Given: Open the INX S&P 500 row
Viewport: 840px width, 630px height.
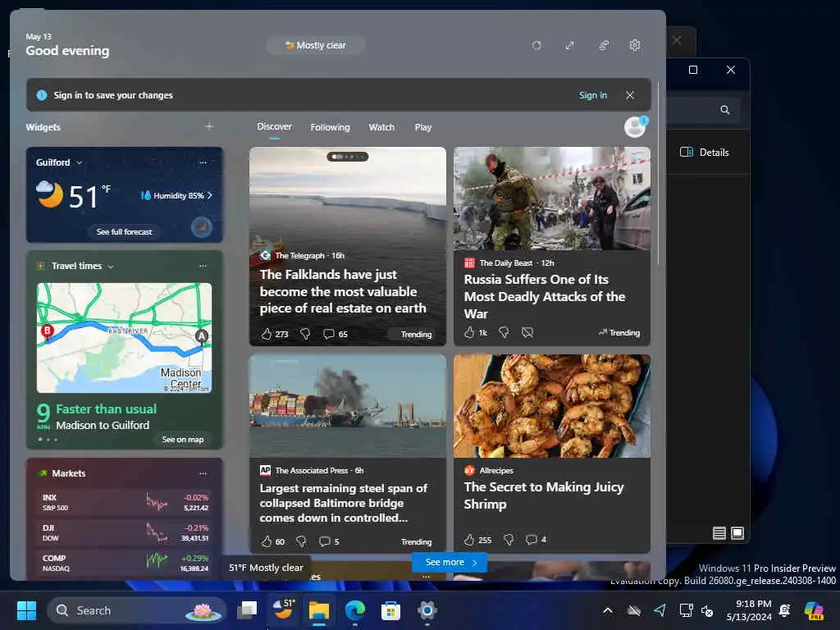Looking at the screenshot, I should 125,502.
